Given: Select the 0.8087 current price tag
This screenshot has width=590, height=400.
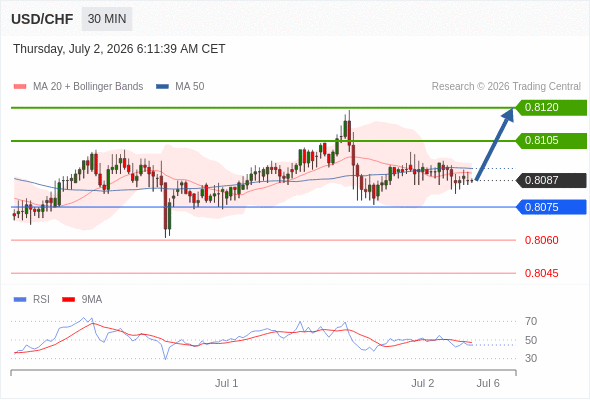Looking at the screenshot, I should (x=551, y=180).
